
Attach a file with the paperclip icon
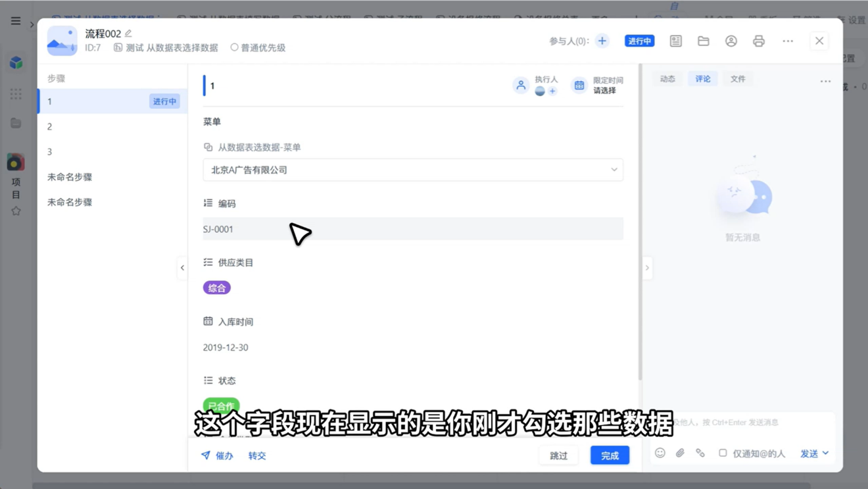tap(680, 453)
